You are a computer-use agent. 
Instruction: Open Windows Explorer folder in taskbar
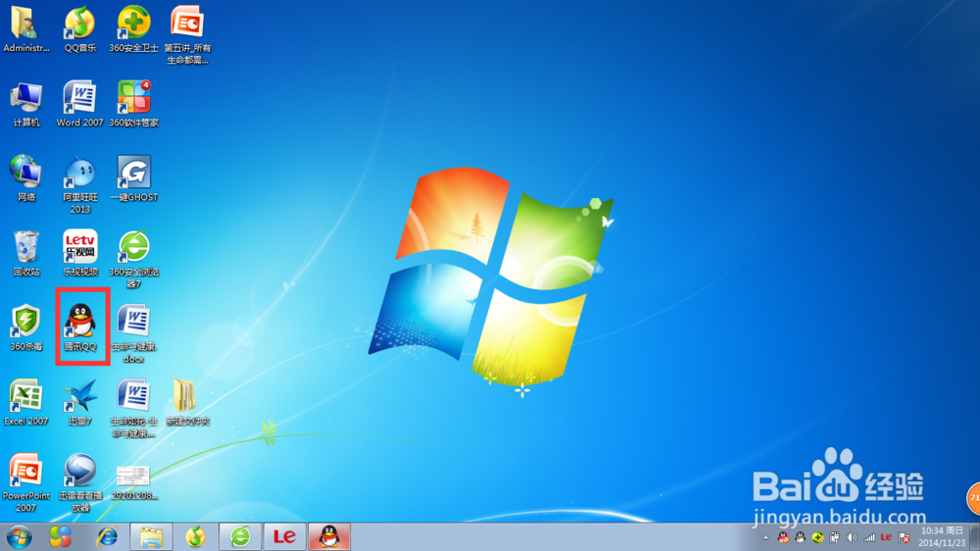151,537
